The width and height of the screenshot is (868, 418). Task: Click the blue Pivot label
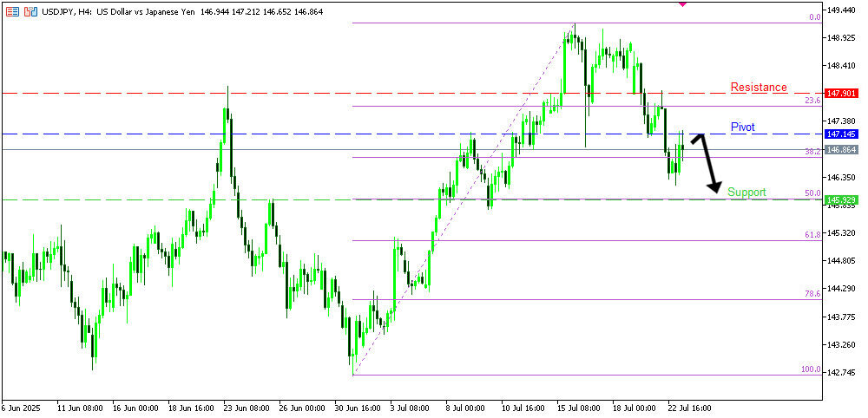742,127
